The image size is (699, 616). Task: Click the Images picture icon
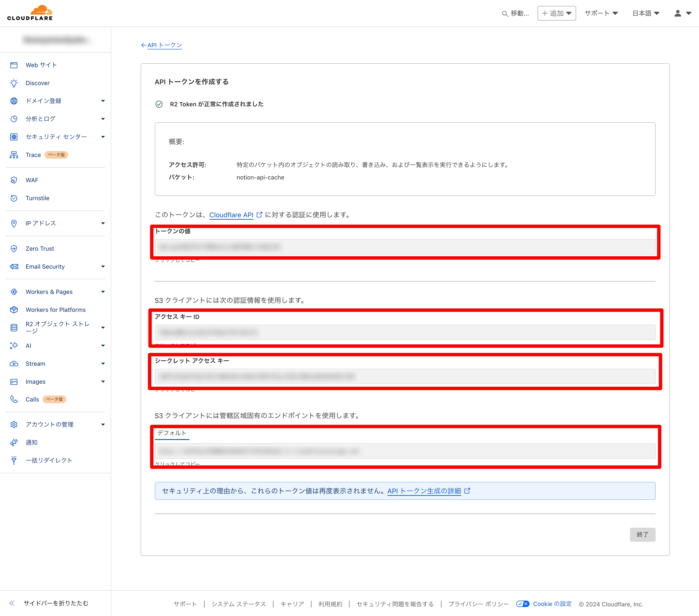pos(14,382)
